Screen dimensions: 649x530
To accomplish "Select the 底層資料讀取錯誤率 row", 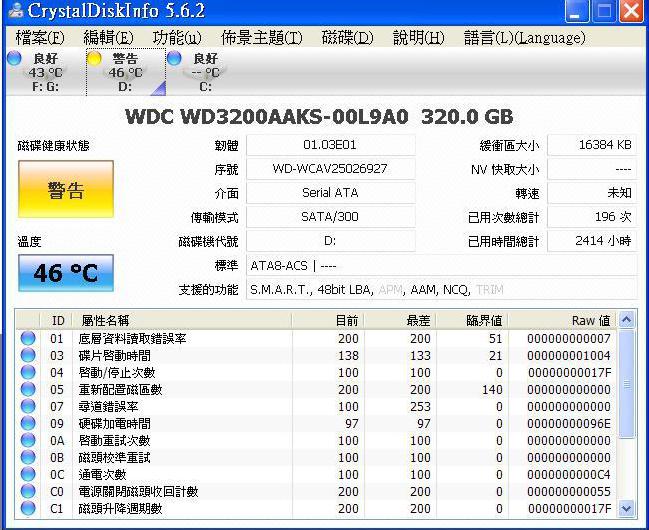I will coord(316,338).
